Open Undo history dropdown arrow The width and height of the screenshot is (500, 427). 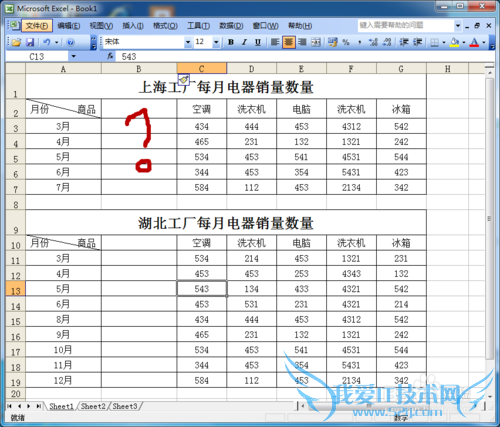(x=56, y=42)
